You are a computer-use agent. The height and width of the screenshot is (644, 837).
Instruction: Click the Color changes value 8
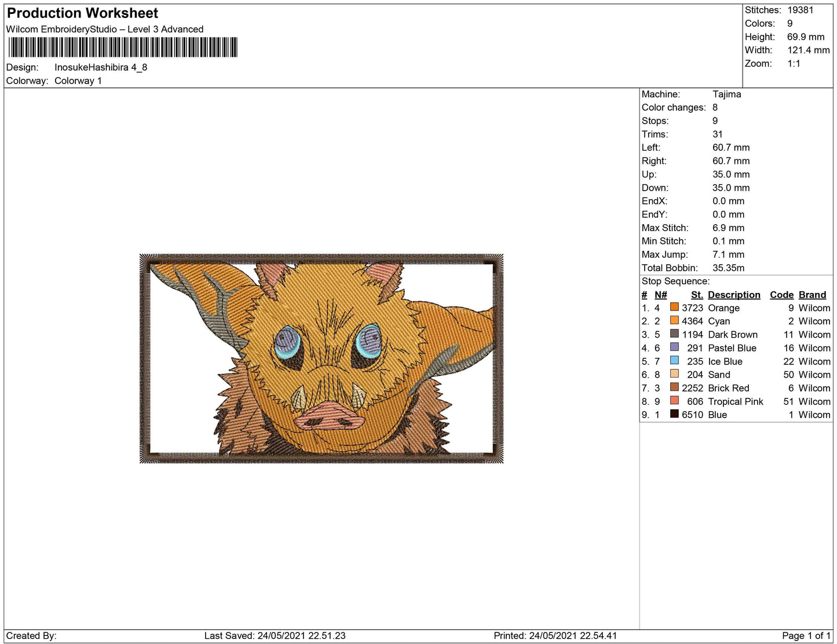[715, 107]
